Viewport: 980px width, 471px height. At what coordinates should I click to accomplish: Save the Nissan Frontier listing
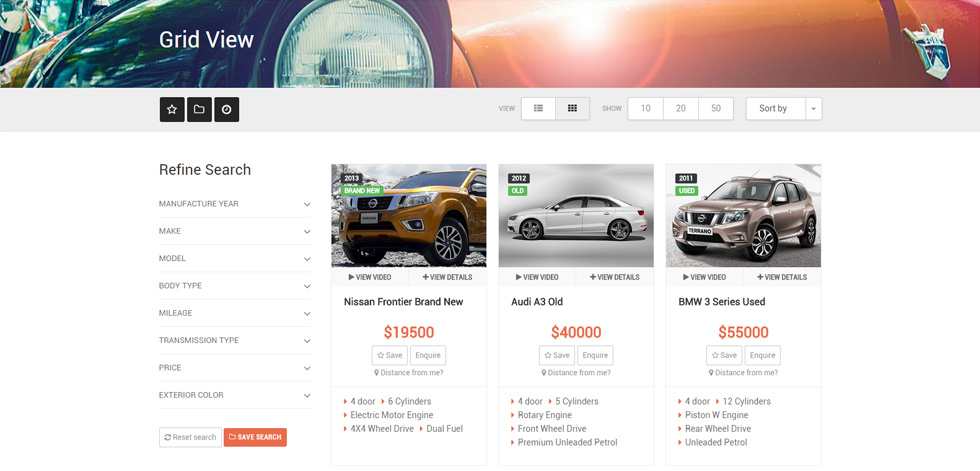click(390, 355)
